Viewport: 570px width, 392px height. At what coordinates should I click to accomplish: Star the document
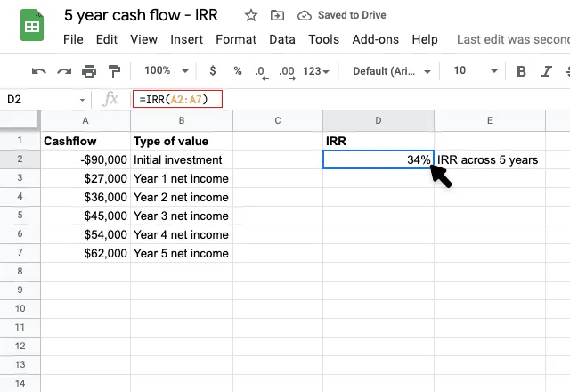tap(251, 15)
